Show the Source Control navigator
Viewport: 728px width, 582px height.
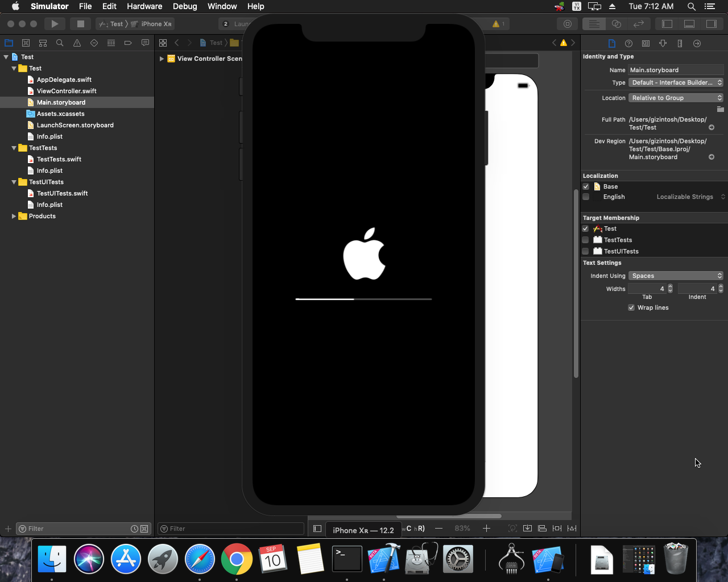click(26, 43)
